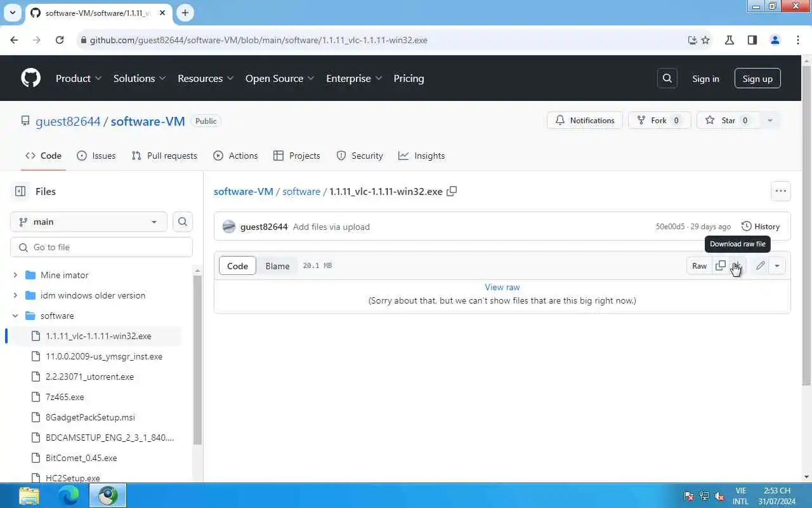This screenshot has width=812, height=508.
Task: Open the three-dot more options button
Action: (x=780, y=191)
